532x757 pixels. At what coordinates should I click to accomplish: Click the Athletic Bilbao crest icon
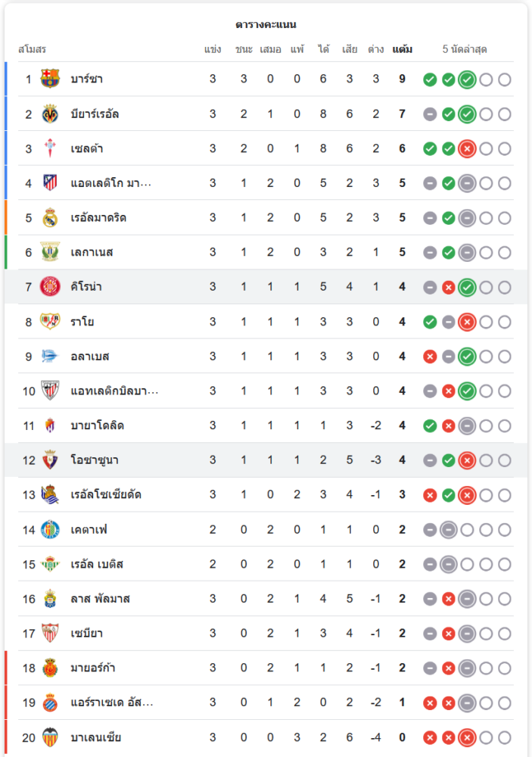click(50, 391)
